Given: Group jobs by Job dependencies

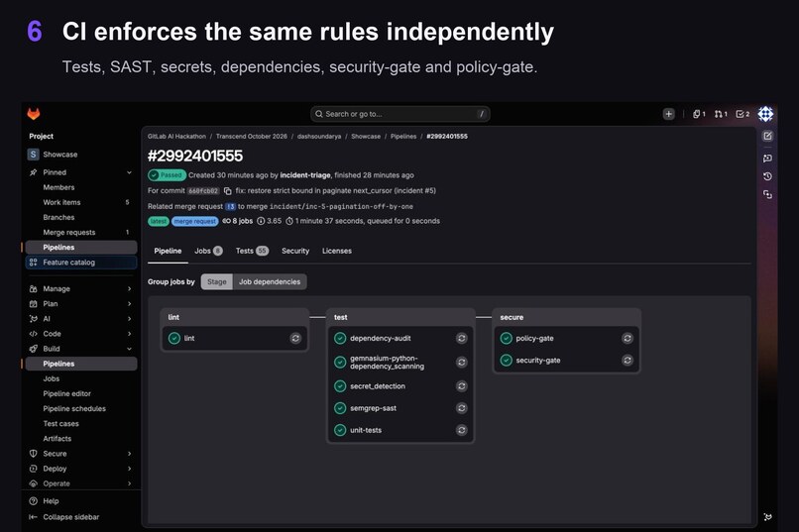Looking at the screenshot, I should [270, 281].
